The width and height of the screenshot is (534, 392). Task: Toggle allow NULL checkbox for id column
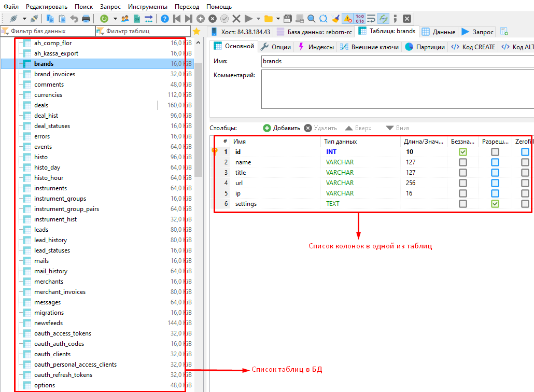(495, 152)
